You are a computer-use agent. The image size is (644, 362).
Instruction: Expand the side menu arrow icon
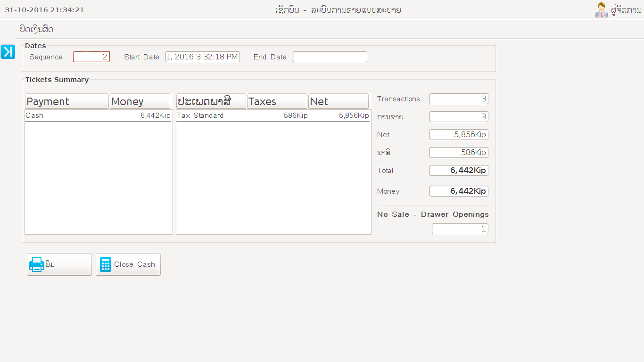(x=8, y=52)
